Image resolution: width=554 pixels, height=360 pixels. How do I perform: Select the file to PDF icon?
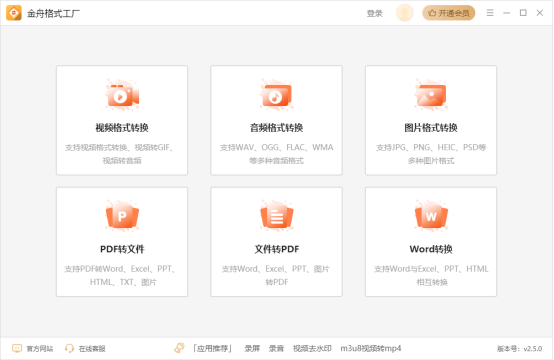click(277, 216)
